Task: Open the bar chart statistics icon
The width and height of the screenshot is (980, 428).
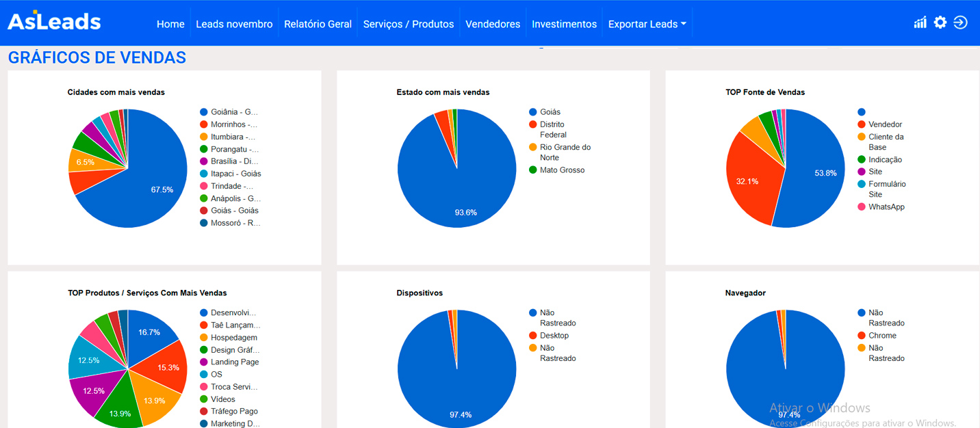Action: tap(920, 23)
